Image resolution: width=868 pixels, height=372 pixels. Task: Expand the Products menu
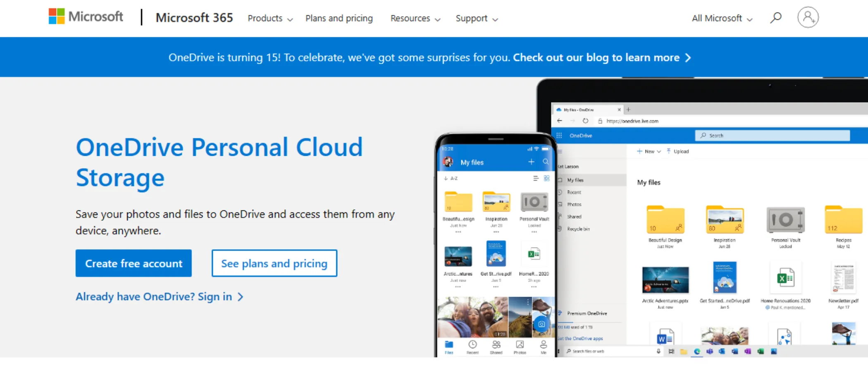tap(270, 19)
